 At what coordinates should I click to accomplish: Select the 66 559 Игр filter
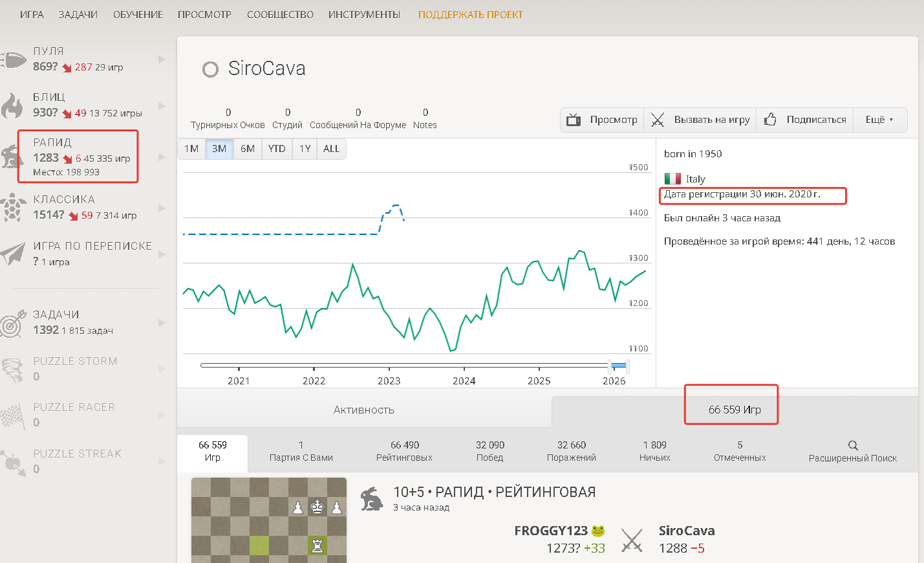213,451
